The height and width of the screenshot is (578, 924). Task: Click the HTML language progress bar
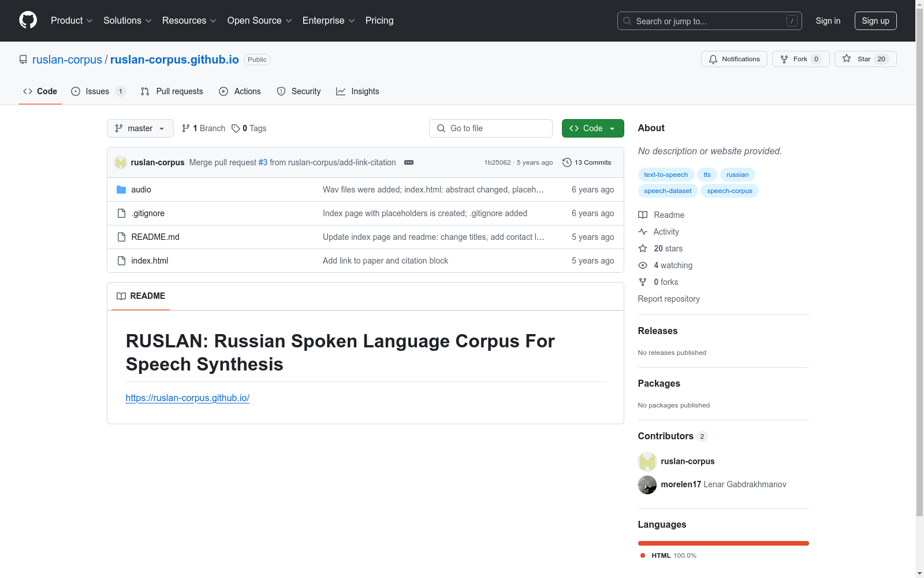pos(724,543)
